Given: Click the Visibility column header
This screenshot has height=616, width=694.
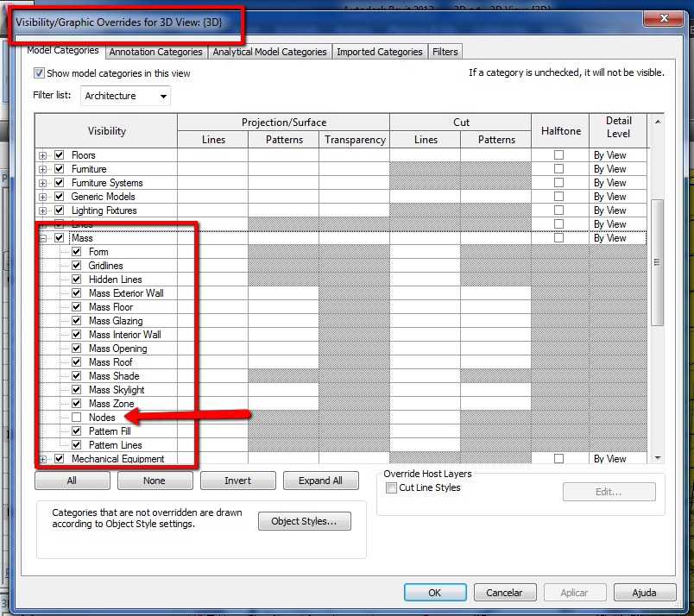Looking at the screenshot, I should (x=106, y=131).
